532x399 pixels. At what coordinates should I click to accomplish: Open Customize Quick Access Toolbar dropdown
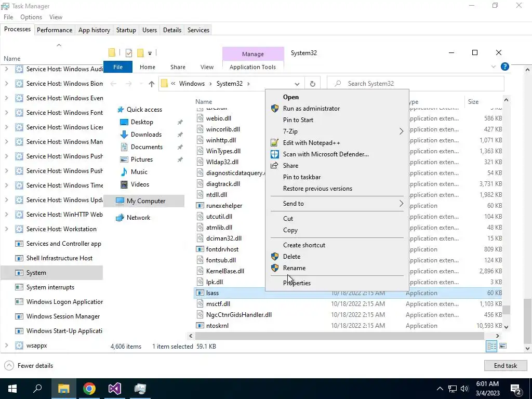coord(150,54)
